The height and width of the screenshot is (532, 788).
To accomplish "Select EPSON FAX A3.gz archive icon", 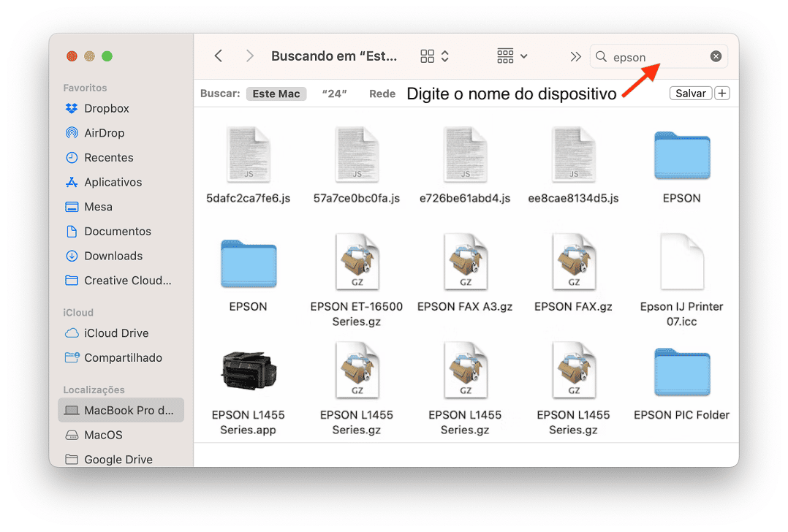I will point(466,262).
